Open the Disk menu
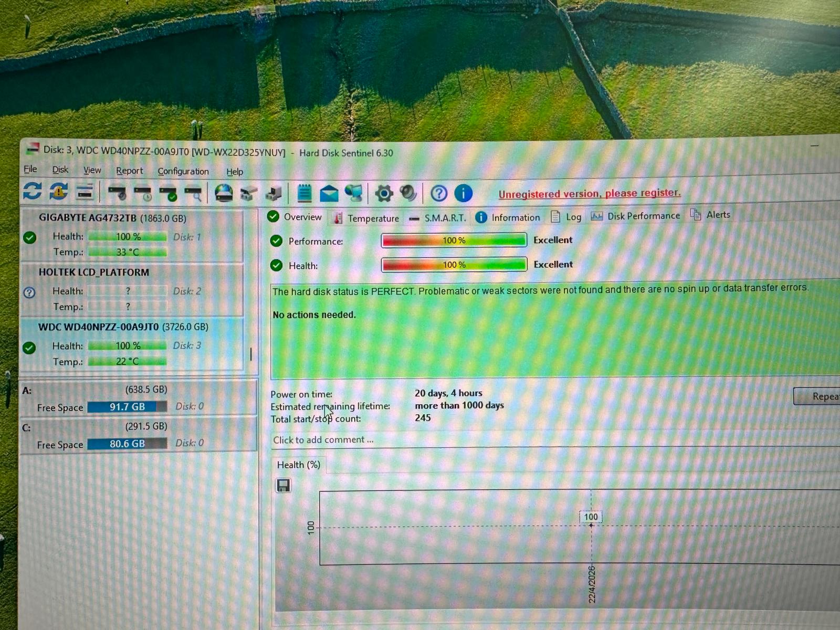840x630 pixels. [x=60, y=170]
